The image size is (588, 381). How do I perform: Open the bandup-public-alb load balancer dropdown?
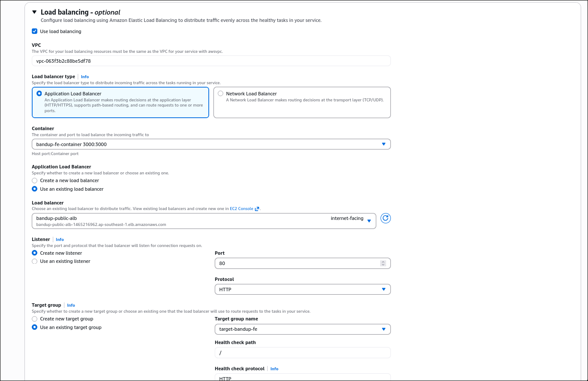tap(369, 220)
